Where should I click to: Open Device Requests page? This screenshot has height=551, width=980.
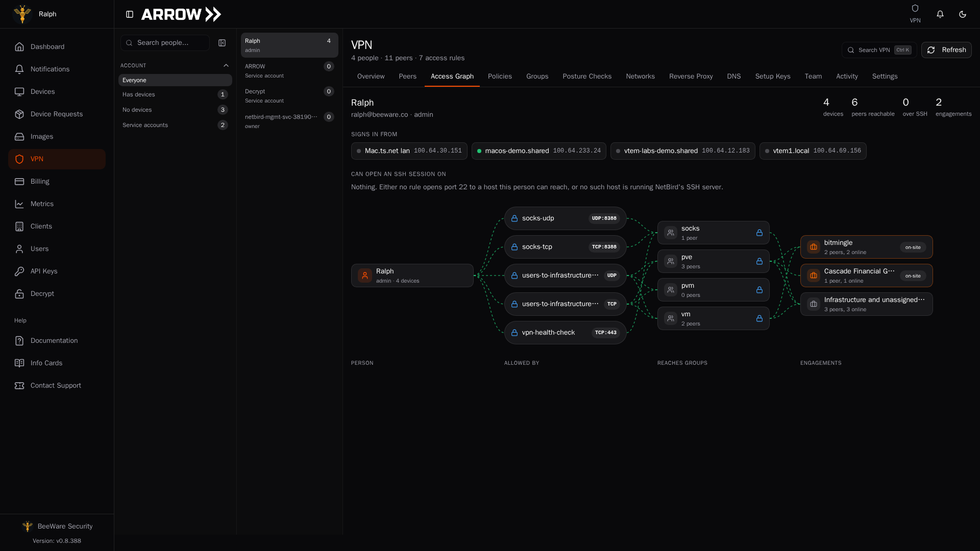[57, 114]
